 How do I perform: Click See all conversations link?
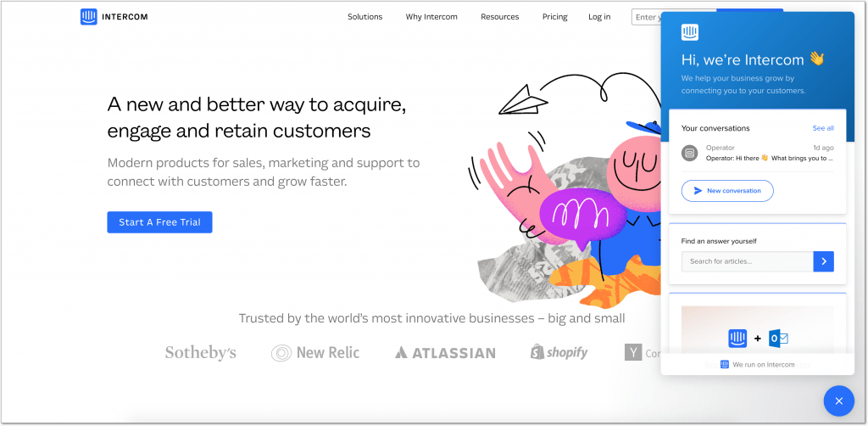[x=822, y=128]
